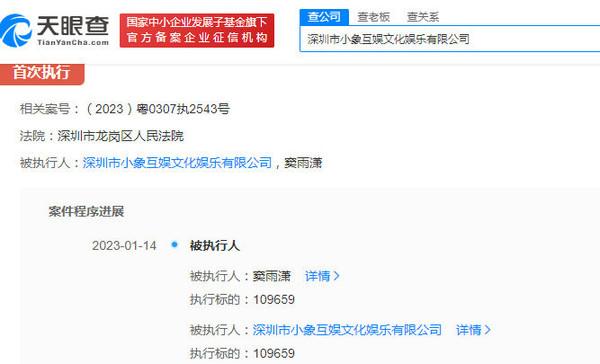Open company link in case progress section
600x364 pixels.
point(347,330)
